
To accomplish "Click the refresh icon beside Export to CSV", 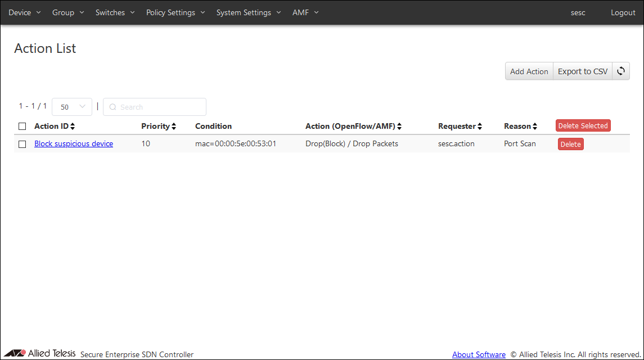I will (x=621, y=71).
